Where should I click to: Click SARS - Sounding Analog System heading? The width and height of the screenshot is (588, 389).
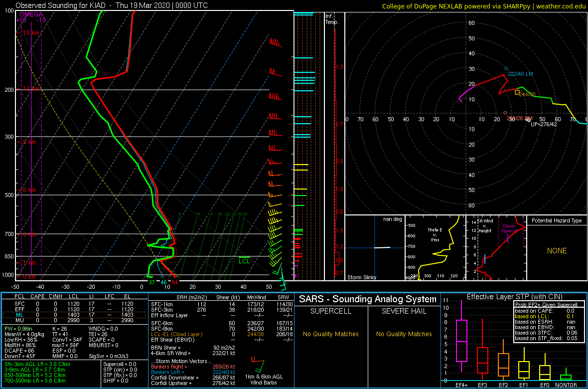click(368, 299)
